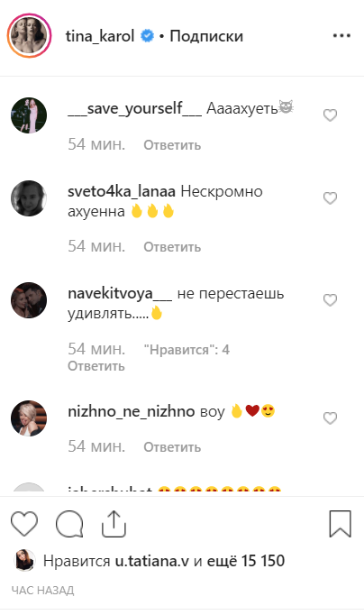Like the sveto4ka_lanaa comment
This screenshot has height=615, width=364.
point(330,198)
